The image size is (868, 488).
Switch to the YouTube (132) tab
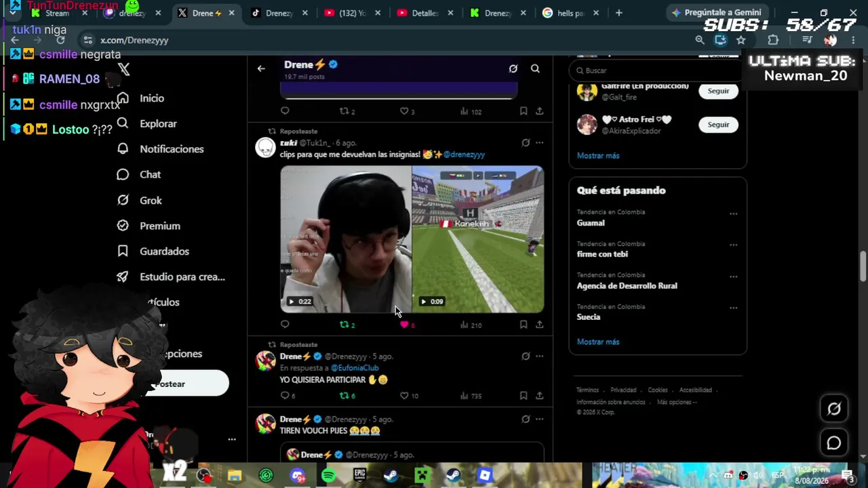353,13
